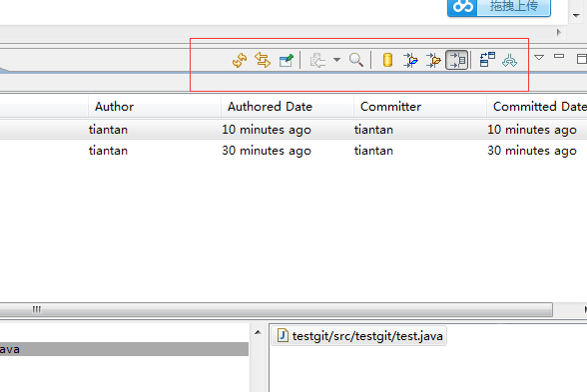Open the navigation history dropdown arrow
The height and width of the screenshot is (392, 587).
pyautogui.click(x=337, y=60)
